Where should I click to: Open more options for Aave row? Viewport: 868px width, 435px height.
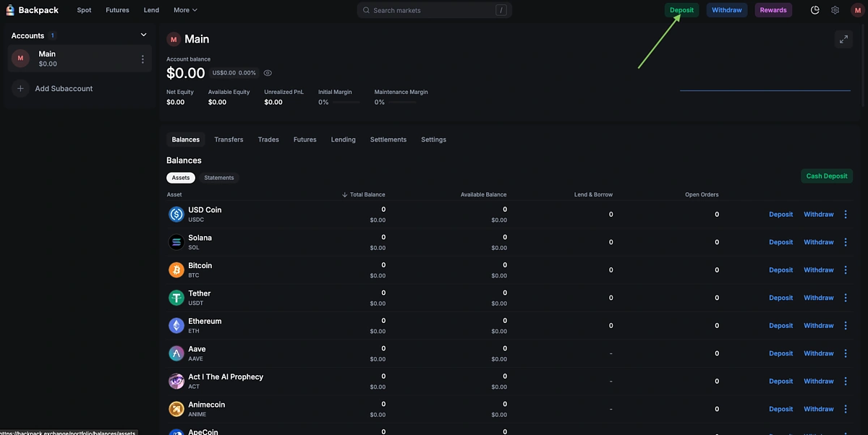(x=846, y=353)
